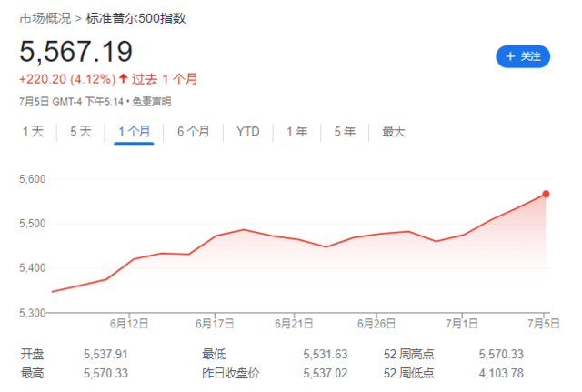
Task: Click the 52 周低点 value 4,103.78
Action: click(501, 373)
